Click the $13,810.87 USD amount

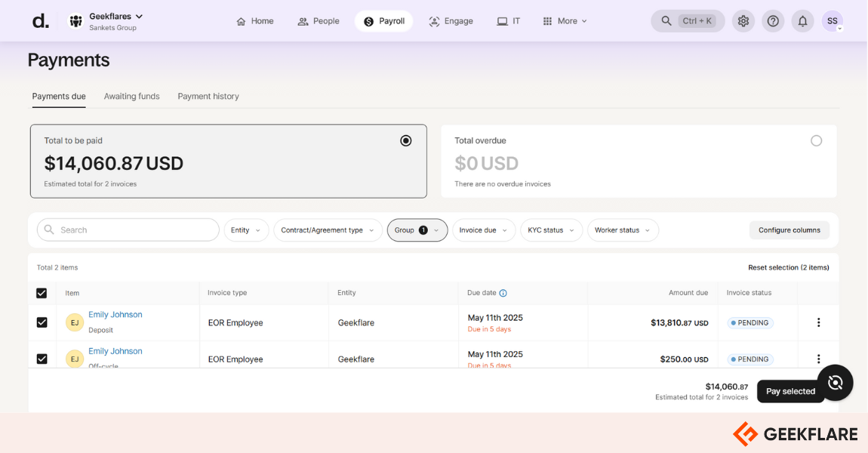click(679, 323)
